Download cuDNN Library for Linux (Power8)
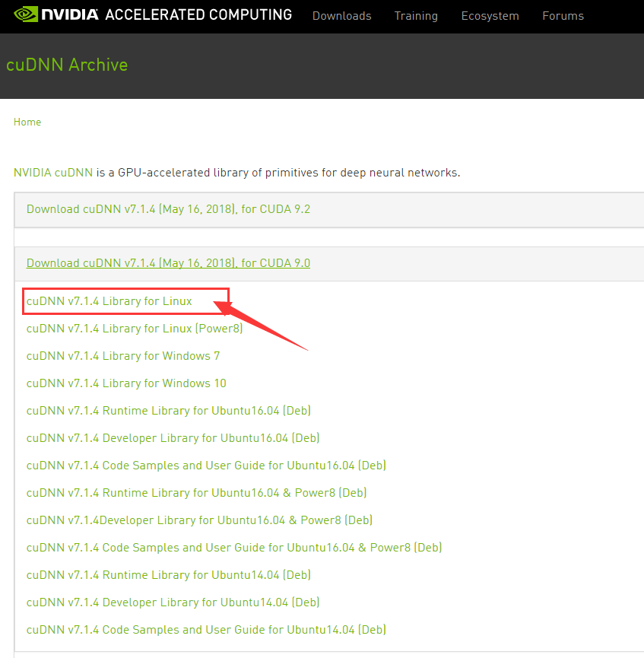 [135, 329]
